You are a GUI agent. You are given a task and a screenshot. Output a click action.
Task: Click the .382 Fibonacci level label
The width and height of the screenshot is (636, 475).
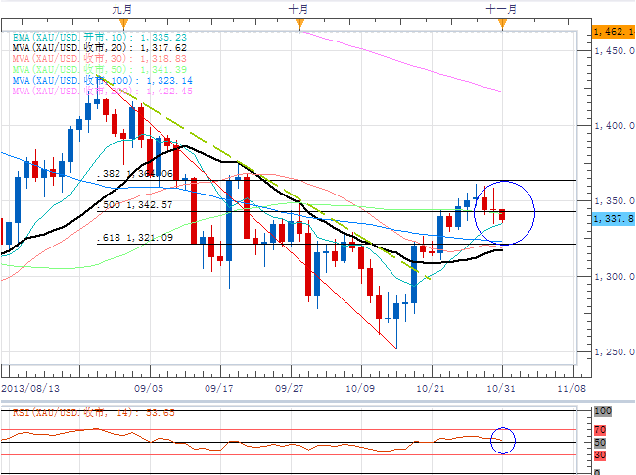135,174
